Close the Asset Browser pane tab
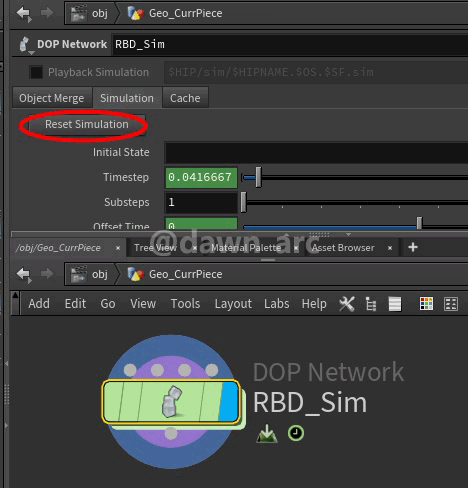The width and height of the screenshot is (468, 488). 390,248
